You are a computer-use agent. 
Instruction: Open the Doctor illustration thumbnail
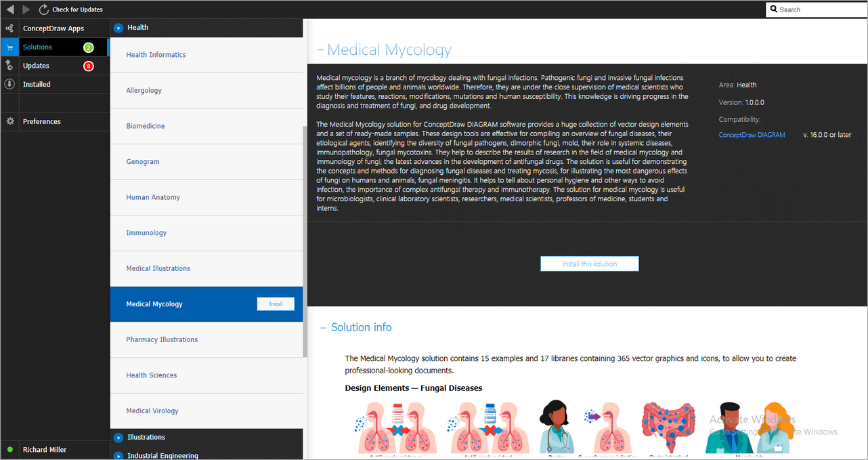pyautogui.click(x=555, y=428)
